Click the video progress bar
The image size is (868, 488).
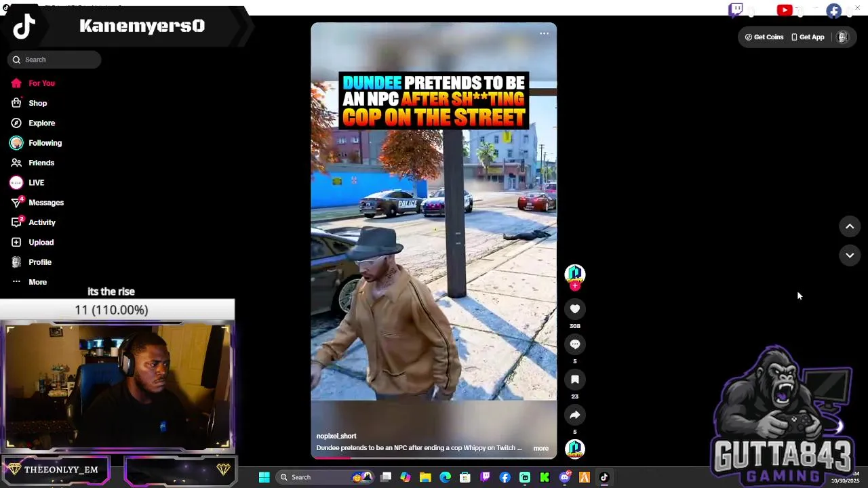click(434, 457)
